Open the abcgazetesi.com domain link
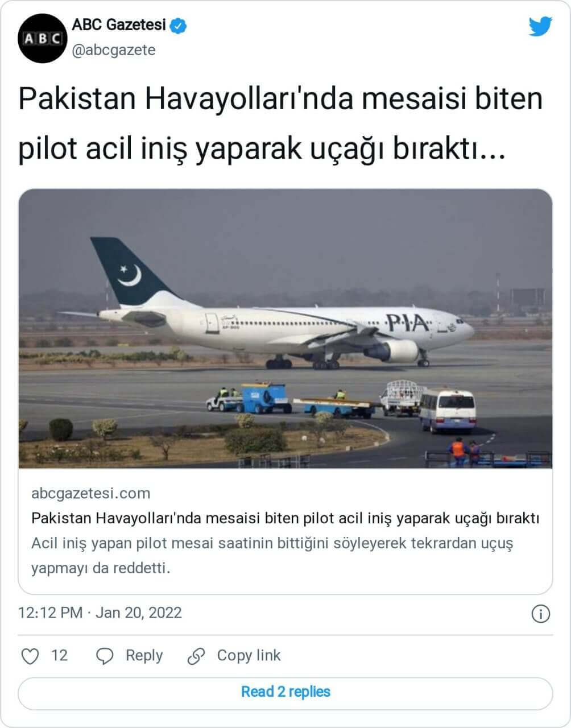This screenshot has width=571, height=728. pos(91,493)
